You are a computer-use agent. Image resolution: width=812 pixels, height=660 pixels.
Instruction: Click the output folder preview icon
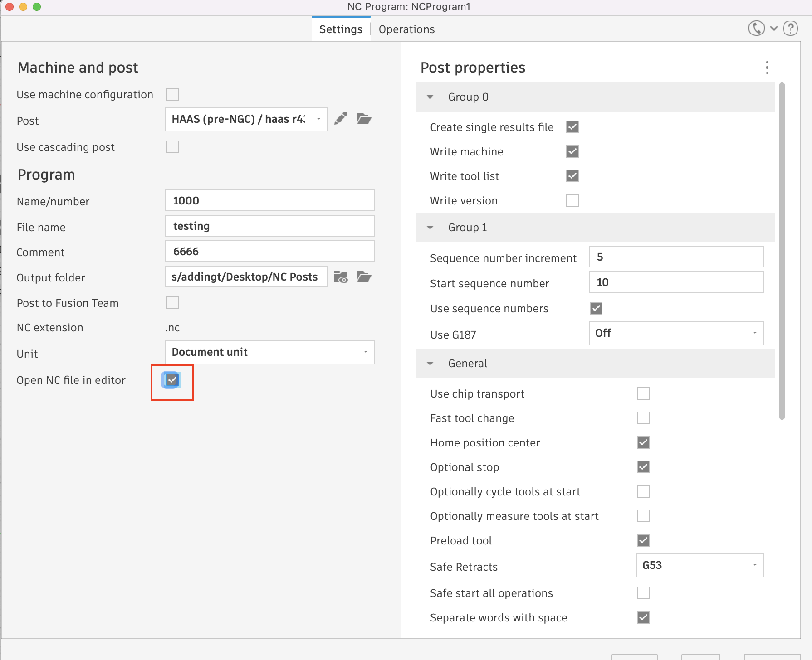(341, 277)
